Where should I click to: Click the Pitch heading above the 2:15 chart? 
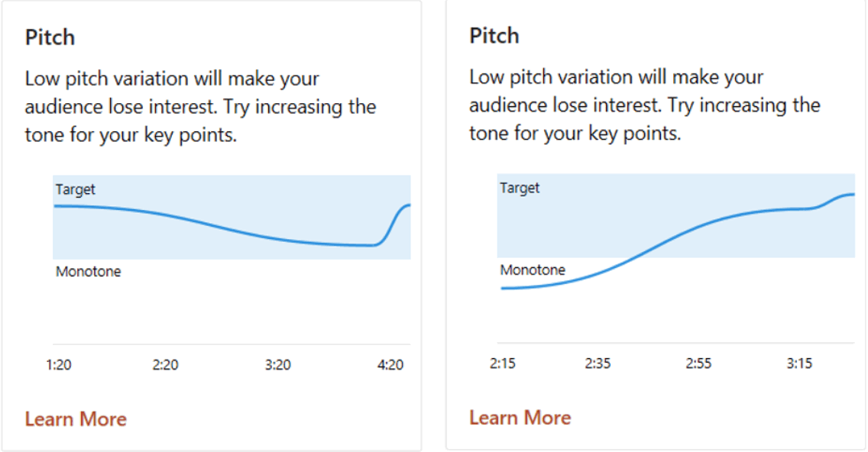494,36
